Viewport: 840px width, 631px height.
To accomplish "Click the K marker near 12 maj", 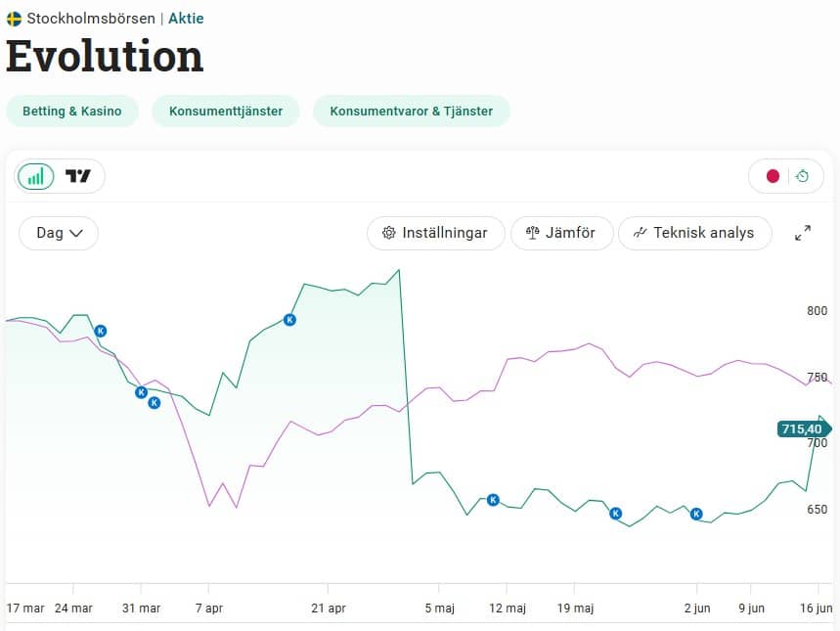I will click(493, 500).
